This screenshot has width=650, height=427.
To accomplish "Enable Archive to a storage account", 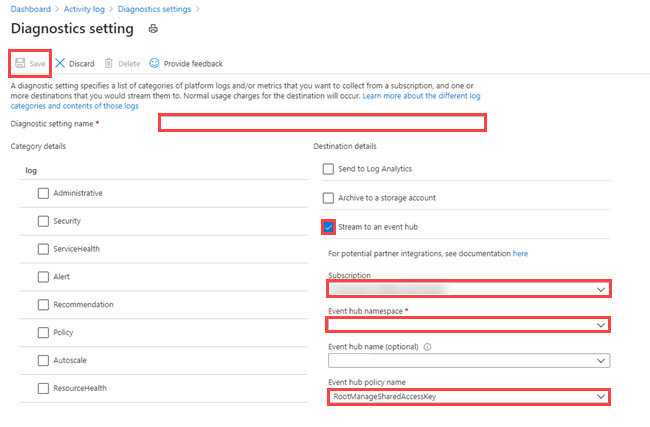I will click(x=329, y=198).
